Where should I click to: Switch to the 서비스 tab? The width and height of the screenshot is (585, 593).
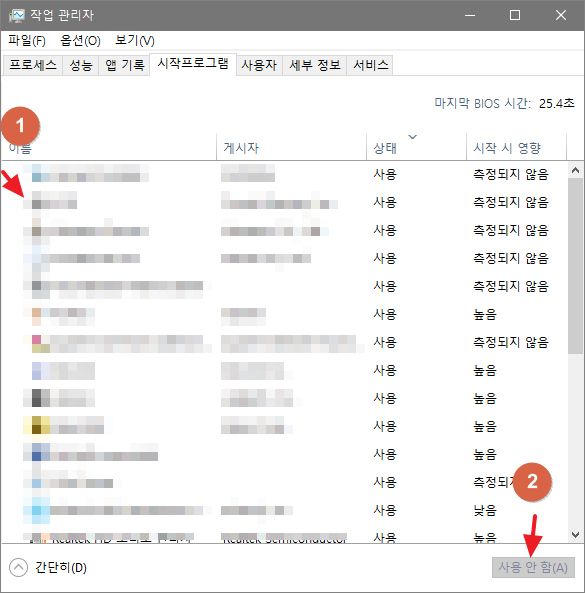pyautogui.click(x=370, y=65)
